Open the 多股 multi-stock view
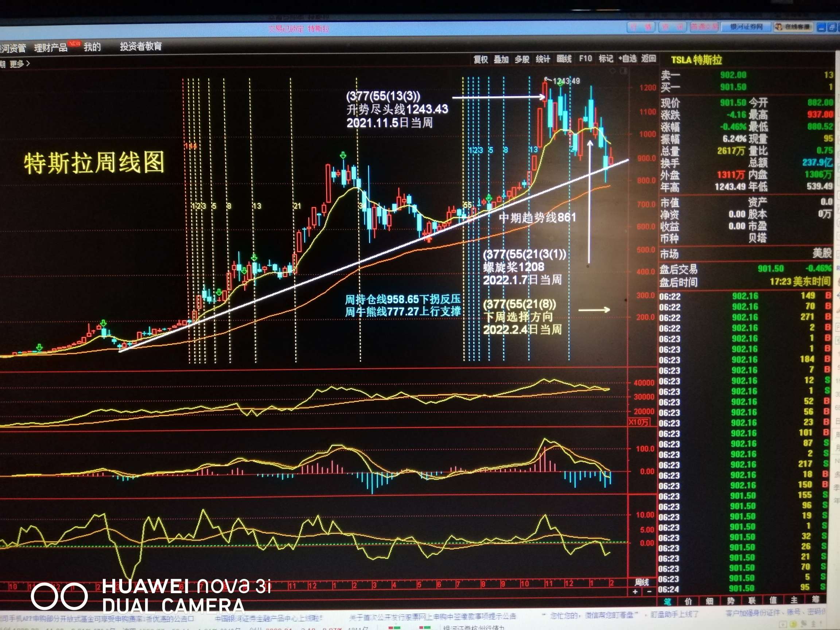The image size is (840, 630). point(522,59)
